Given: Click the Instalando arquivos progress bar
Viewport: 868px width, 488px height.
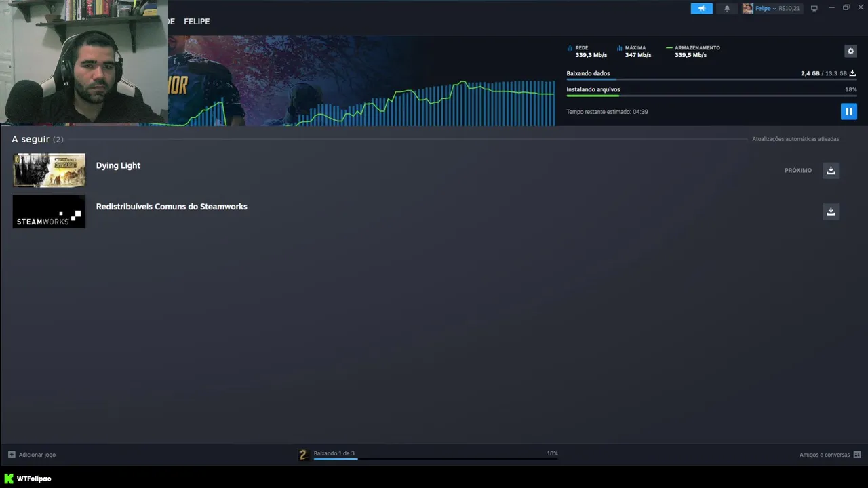Looking at the screenshot, I should tap(711, 96).
